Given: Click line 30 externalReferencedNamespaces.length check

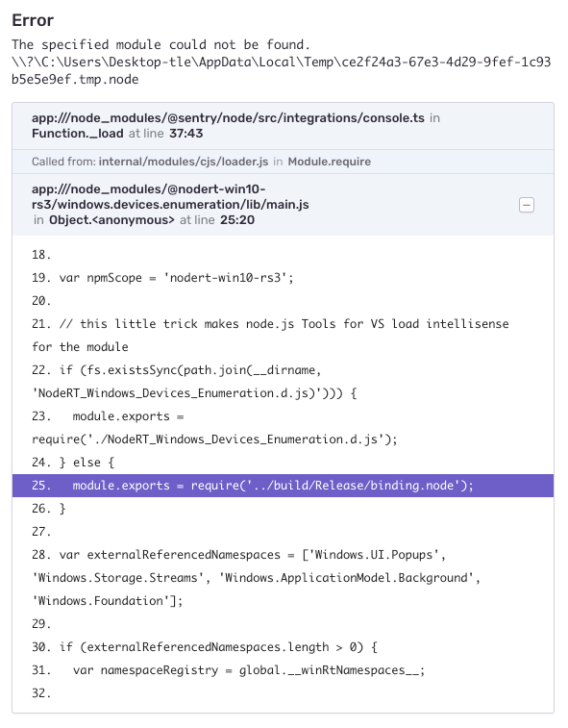Looking at the screenshot, I should pyautogui.click(x=205, y=647).
